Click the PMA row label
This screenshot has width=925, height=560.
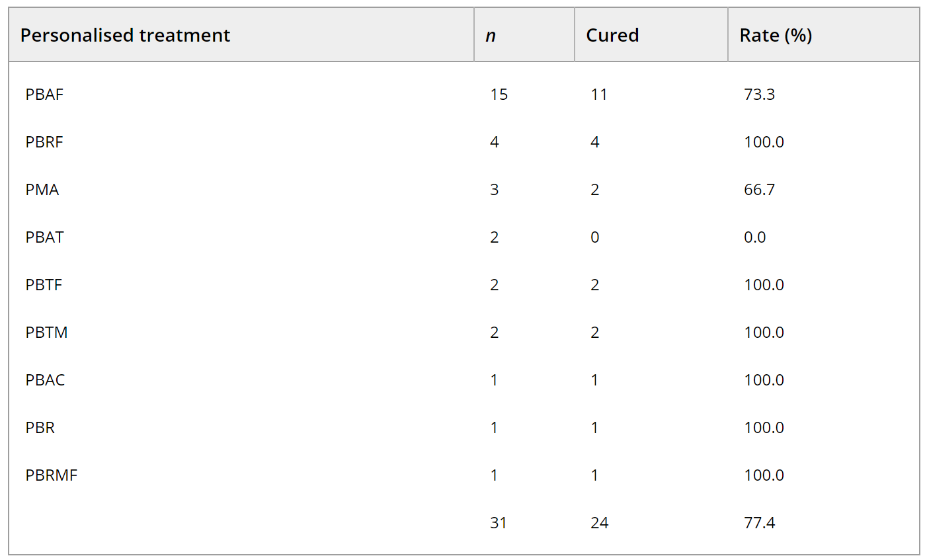point(42,190)
